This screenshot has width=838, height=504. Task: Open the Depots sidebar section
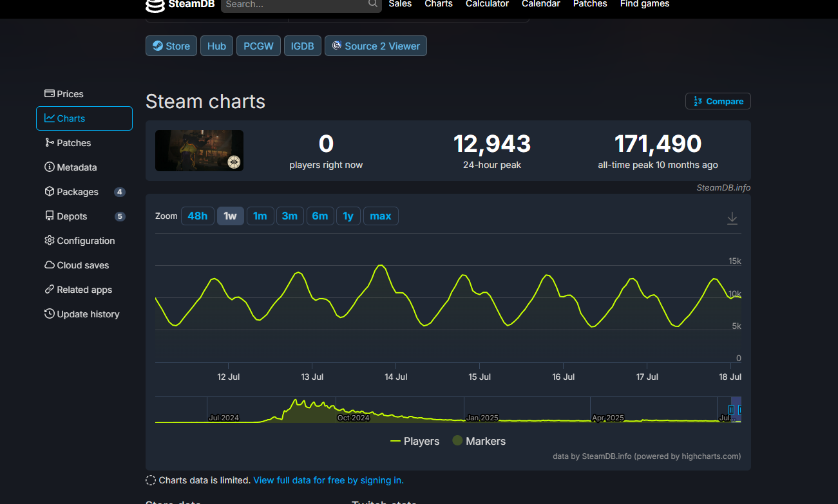(x=84, y=216)
